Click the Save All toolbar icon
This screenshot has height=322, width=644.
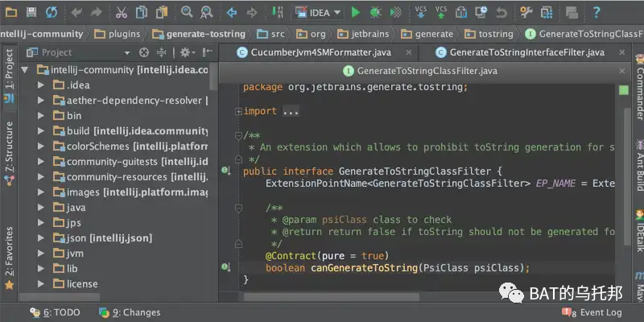tap(31, 12)
